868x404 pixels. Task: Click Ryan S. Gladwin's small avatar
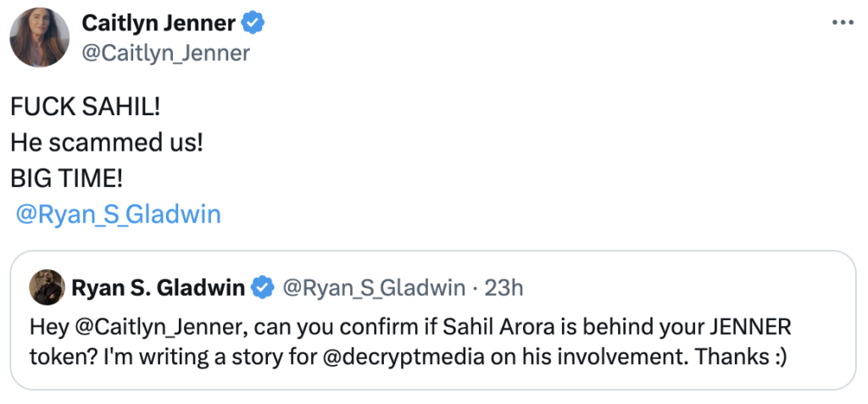tap(47, 288)
